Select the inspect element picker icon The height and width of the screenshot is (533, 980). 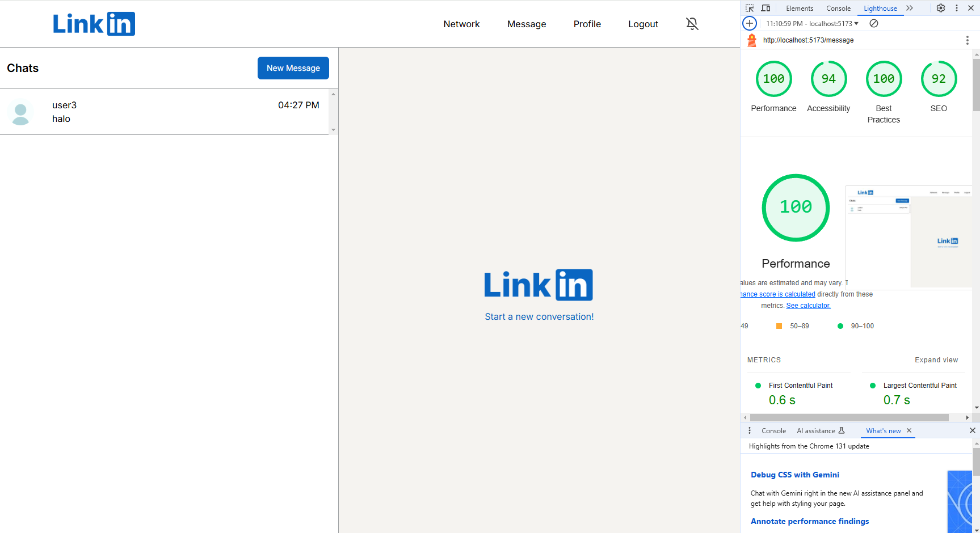(750, 8)
